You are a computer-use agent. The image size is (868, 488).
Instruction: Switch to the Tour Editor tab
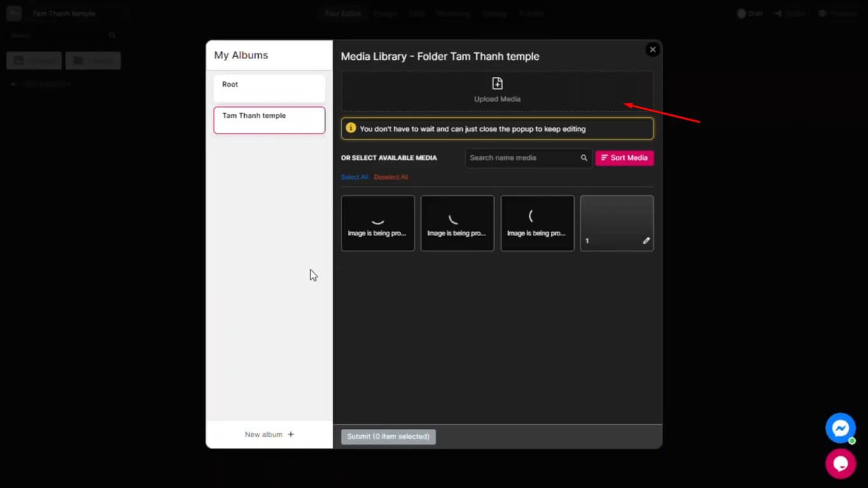click(342, 13)
